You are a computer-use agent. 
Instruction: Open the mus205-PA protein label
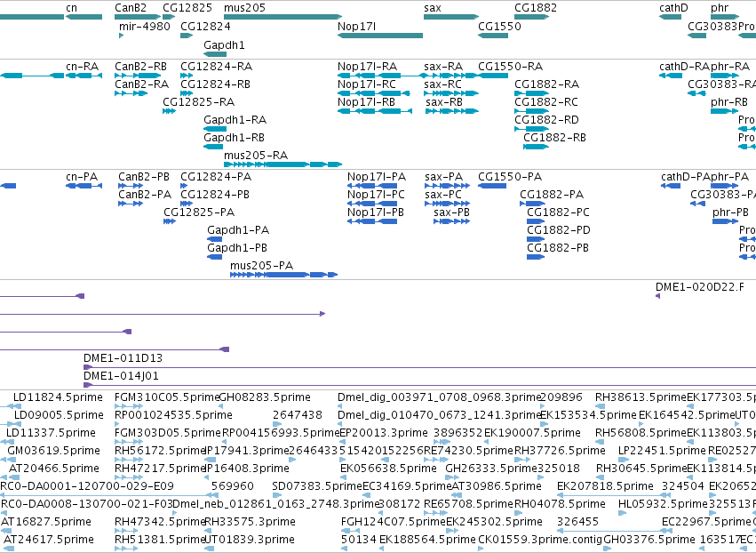tap(262, 266)
